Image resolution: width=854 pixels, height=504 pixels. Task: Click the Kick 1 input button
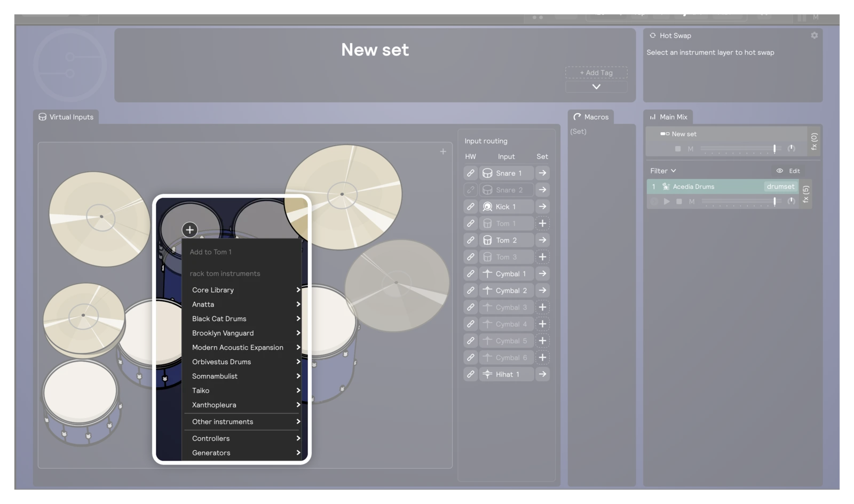[507, 206]
